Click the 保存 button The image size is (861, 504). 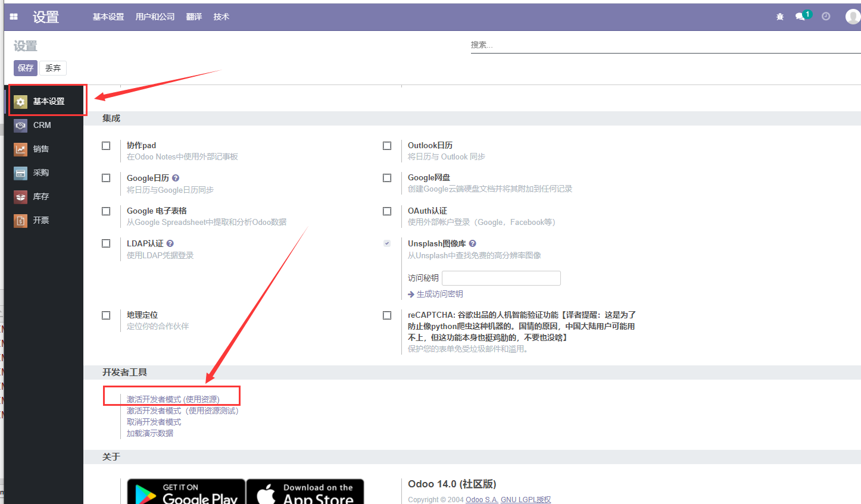point(25,68)
